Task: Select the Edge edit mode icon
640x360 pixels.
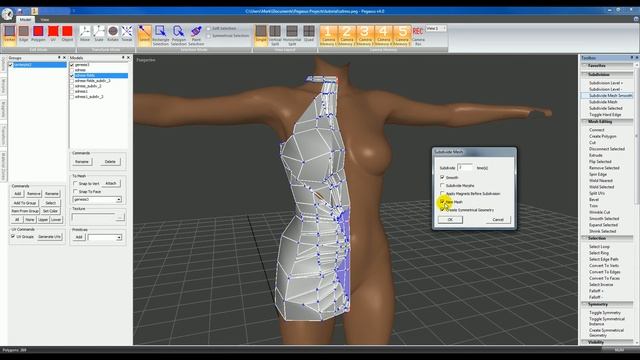Action: point(24,33)
